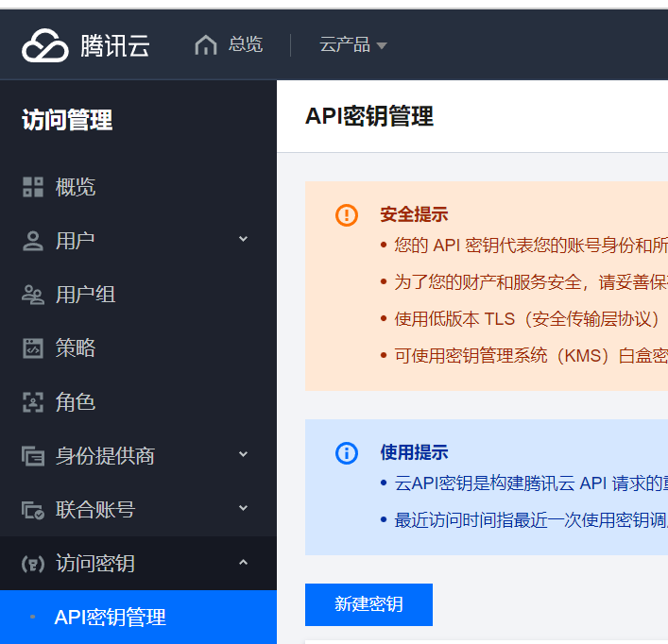Click the 云产品 dropdown arrow
Viewport: 668px width, 644px height.
[382, 45]
